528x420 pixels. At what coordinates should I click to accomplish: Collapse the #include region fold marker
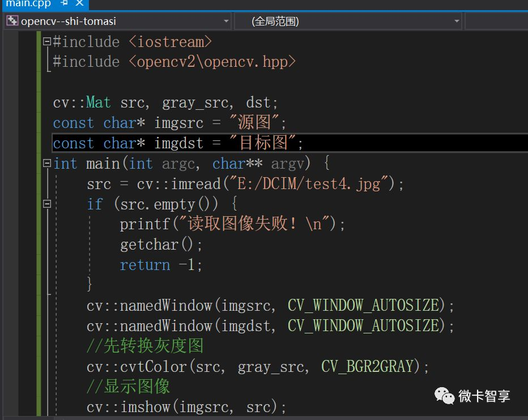pyautogui.click(x=48, y=41)
